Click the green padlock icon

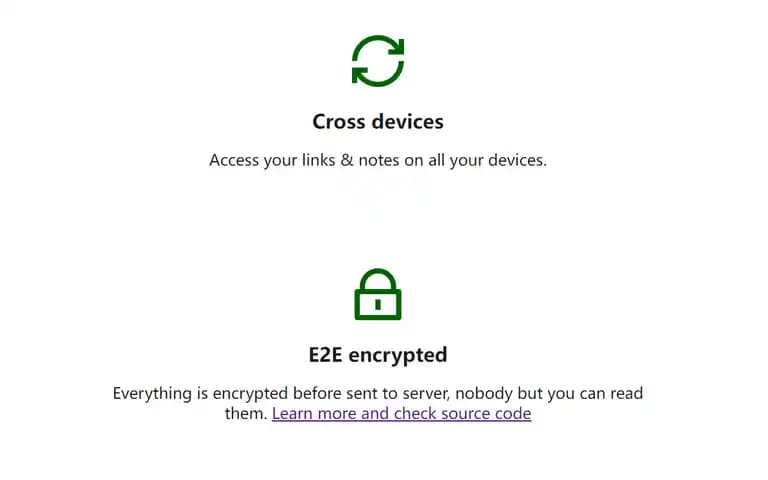(378, 294)
